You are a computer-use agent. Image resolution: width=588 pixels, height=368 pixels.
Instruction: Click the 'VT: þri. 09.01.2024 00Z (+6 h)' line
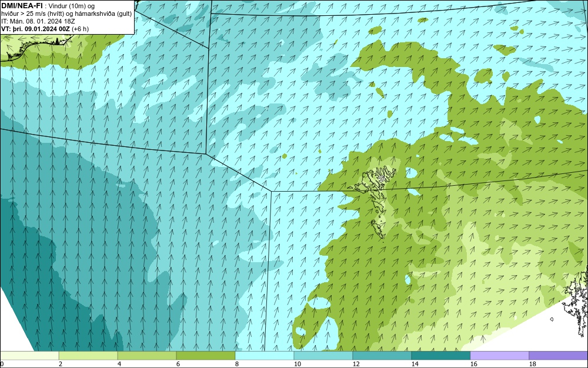click(x=45, y=29)
